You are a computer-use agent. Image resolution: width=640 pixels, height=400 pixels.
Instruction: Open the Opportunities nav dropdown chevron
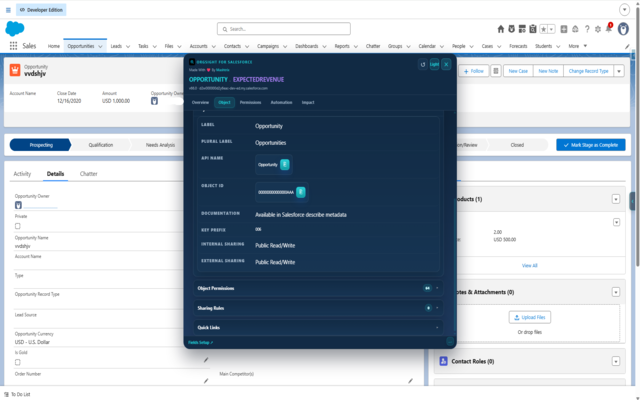tap(100, 47)
